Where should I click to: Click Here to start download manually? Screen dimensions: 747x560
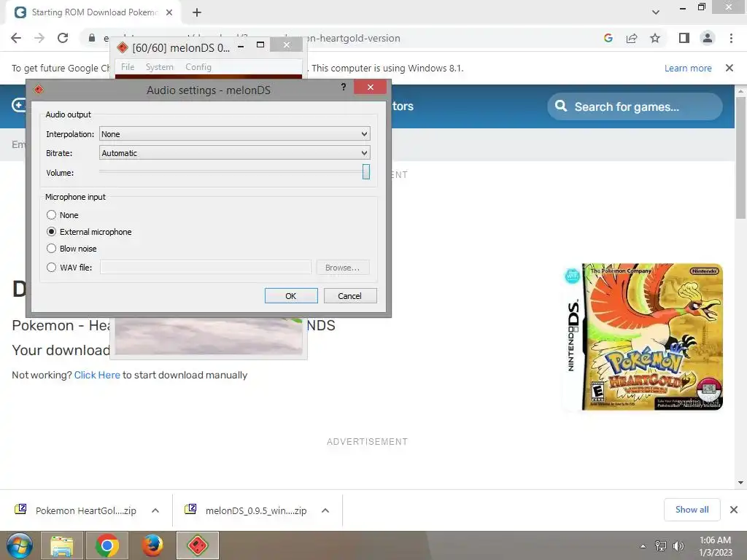click(97, 375)
